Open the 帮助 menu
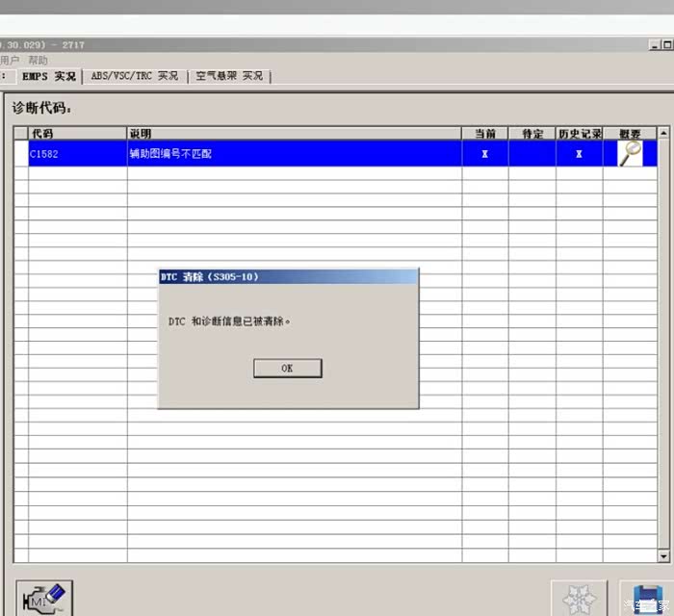Screen dimensions: 674x616 (x=38, y=60)
